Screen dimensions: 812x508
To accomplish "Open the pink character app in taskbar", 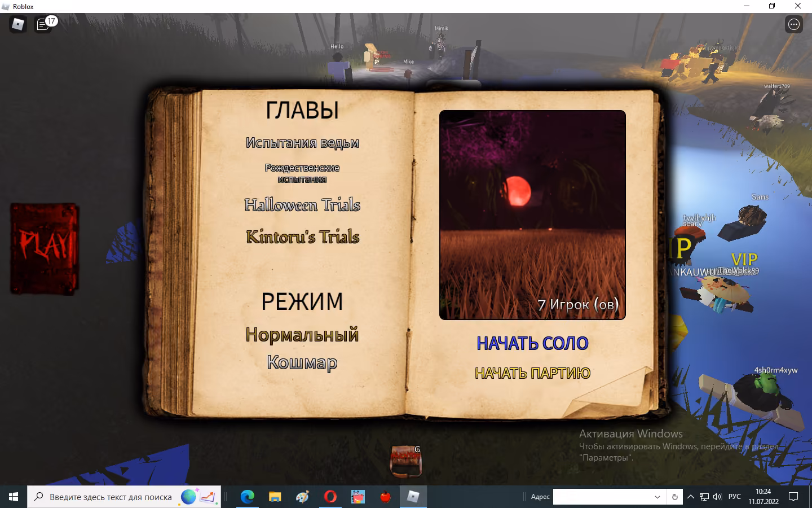I will pyautogui.click(x=358, y=497).
